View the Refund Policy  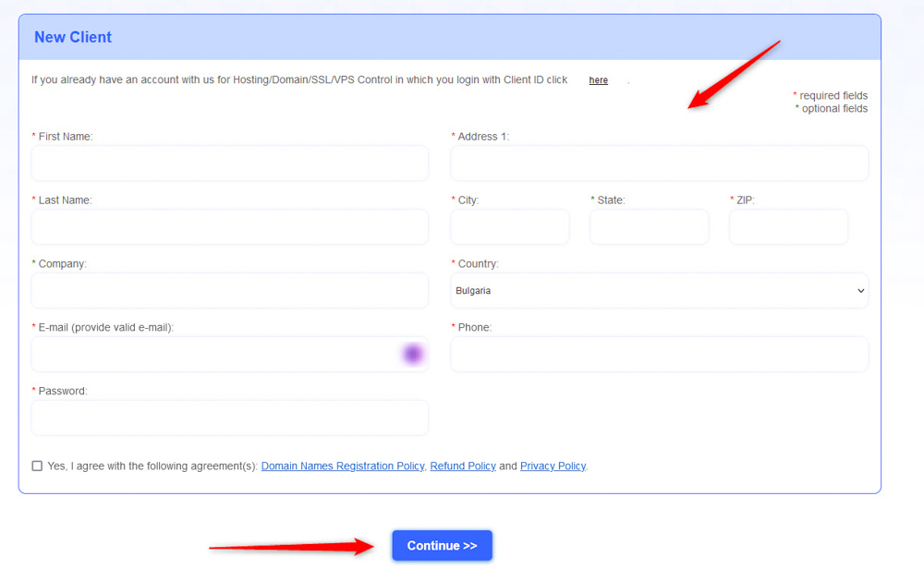click(x=463, y=466)
